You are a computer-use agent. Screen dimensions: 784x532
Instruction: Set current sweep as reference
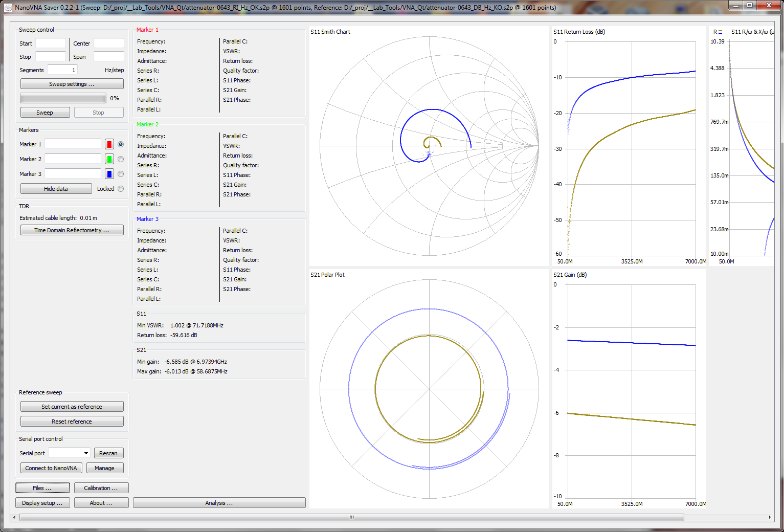coord(72,406)
